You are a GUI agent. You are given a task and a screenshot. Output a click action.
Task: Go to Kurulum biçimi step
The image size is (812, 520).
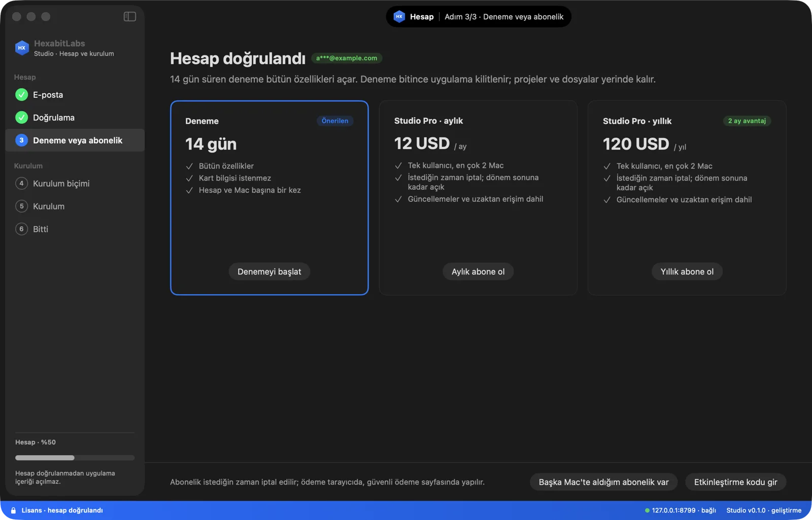pos(75,184)
